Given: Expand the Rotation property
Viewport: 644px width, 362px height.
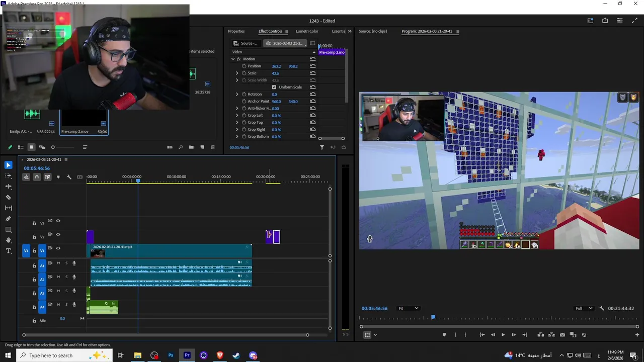Looking at the screenshot, I should coord(237,94).
